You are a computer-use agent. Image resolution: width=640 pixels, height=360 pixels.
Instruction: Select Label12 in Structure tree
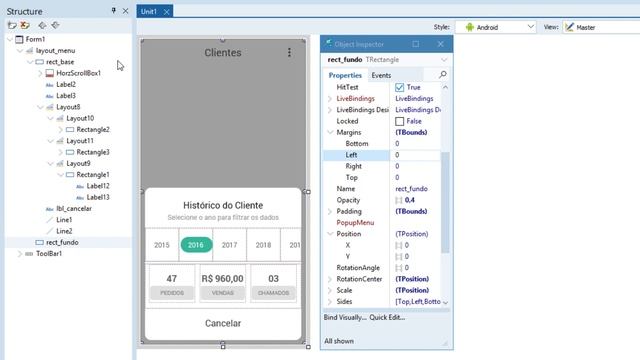point(98,186)
